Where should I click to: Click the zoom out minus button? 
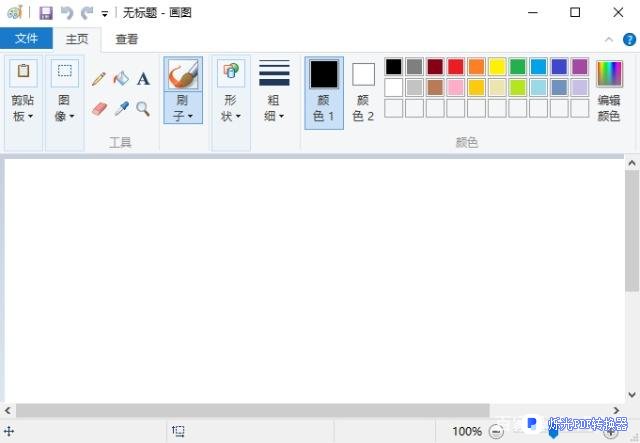pos(496,431)
